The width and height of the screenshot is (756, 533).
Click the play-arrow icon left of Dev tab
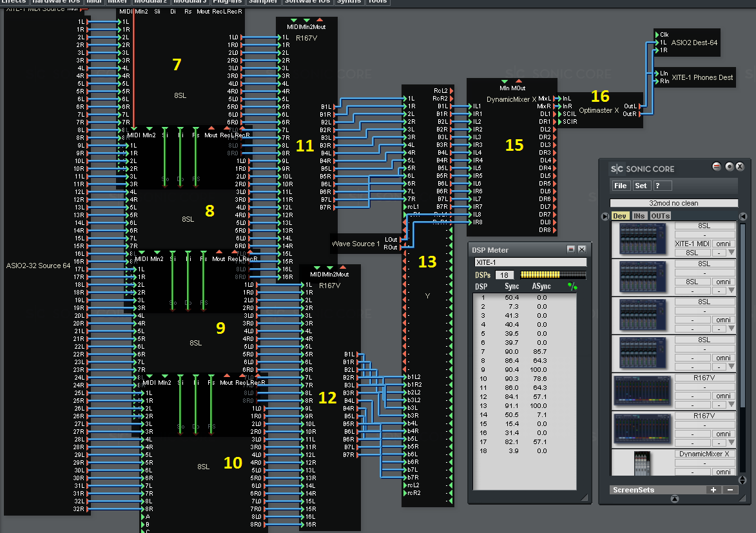[605, 217]
